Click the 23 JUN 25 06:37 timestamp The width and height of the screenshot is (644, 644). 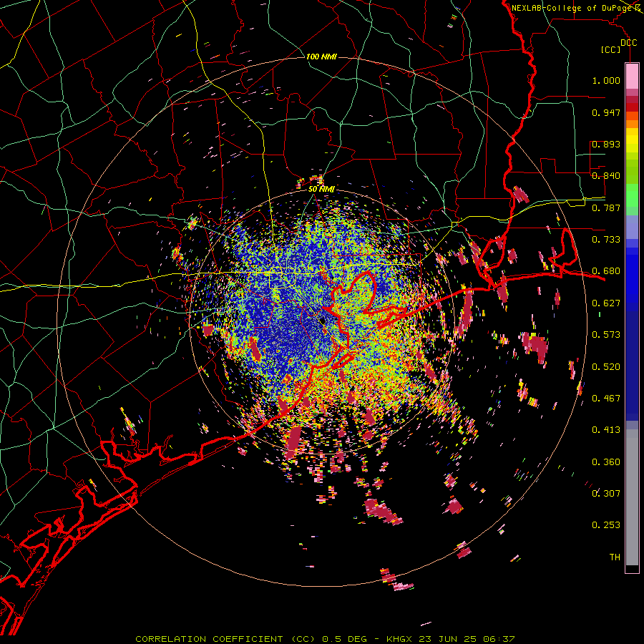(467, 639)
